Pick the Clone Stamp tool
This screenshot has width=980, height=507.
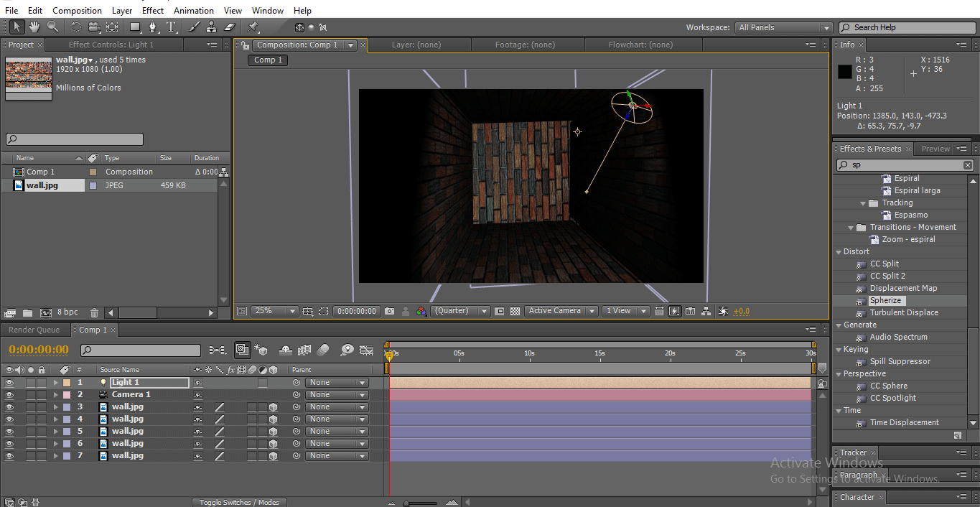click(x=211, y=27)
